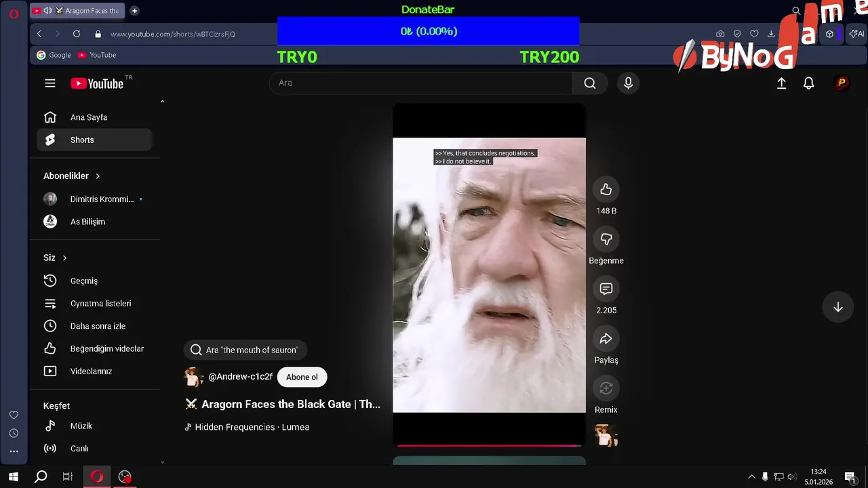Screen dimensions: 868x488
Task: Open As Bilişim subscription channel
Action: click(x=94, y=222)
